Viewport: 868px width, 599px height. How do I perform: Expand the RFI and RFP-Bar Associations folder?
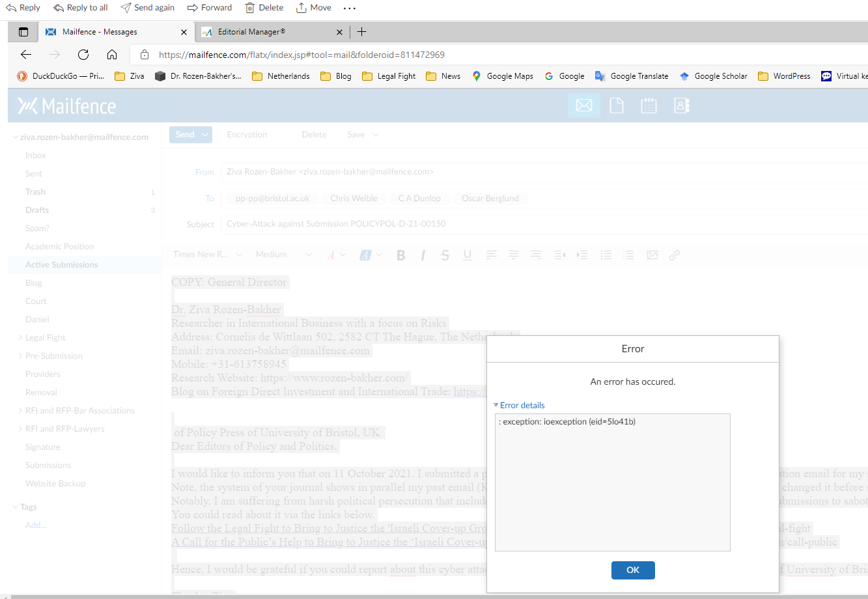20,411
